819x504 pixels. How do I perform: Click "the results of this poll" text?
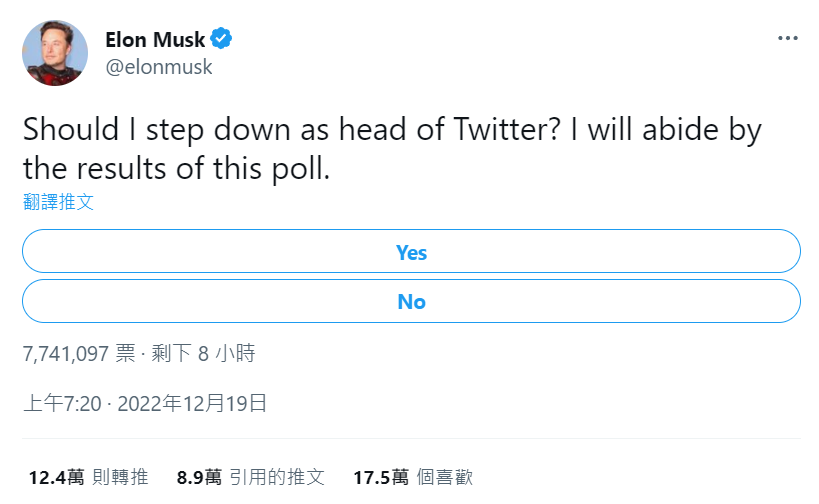(x=176, y=167)
